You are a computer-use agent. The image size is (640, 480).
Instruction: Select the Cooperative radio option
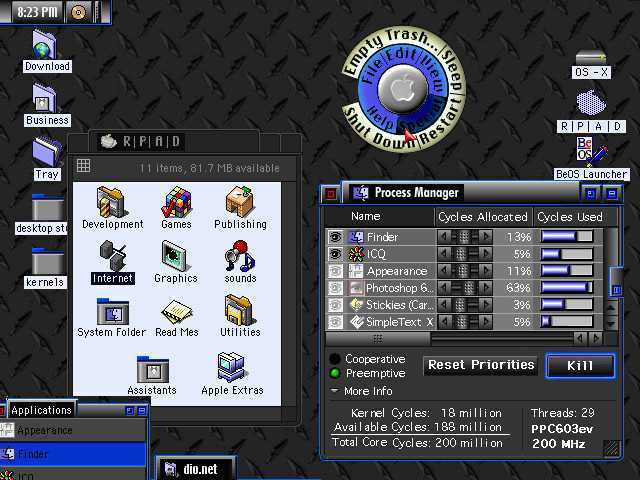pos(335,359)
